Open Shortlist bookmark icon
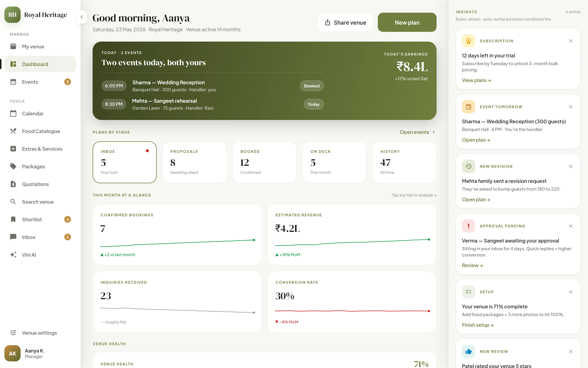 coord(13,219)
